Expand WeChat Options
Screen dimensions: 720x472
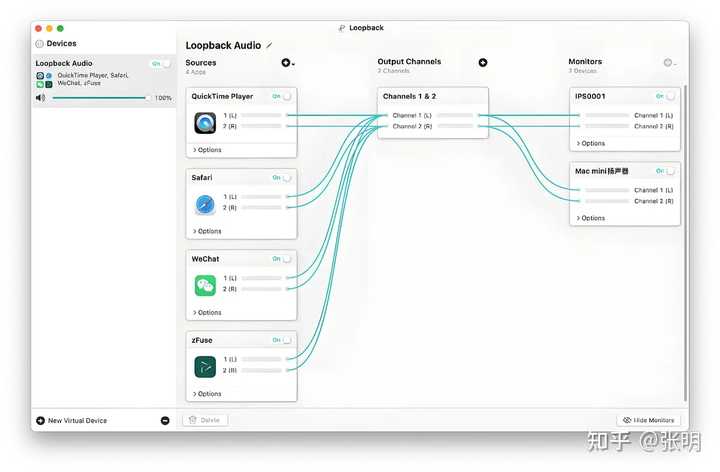click(x=207, y=313)
